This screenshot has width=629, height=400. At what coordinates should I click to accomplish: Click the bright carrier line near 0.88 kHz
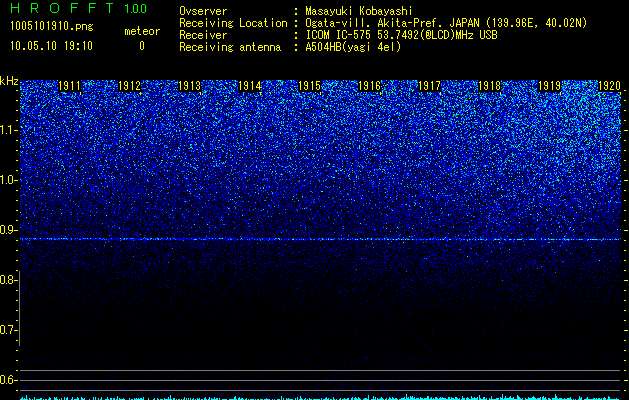(x=321, y=239)
